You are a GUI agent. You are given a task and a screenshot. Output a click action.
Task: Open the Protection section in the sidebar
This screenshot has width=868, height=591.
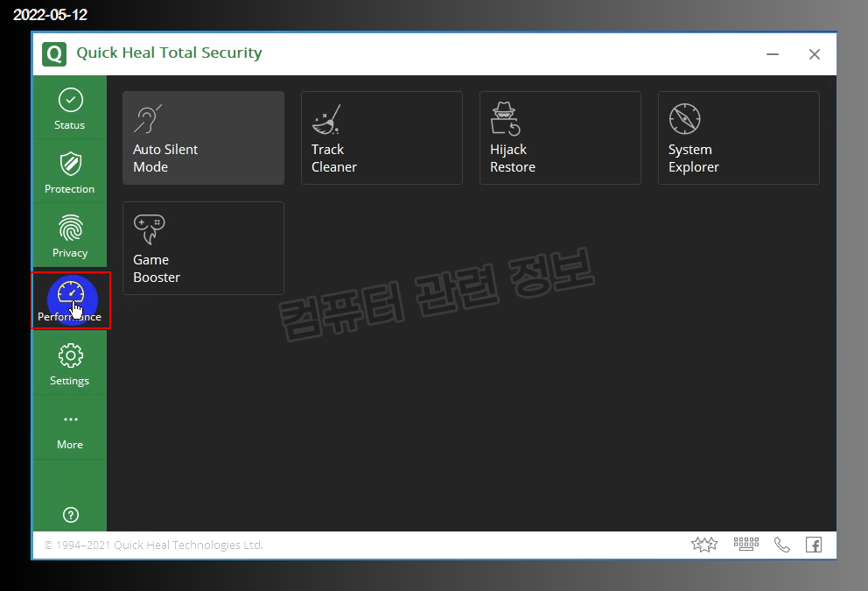(70, 171)
